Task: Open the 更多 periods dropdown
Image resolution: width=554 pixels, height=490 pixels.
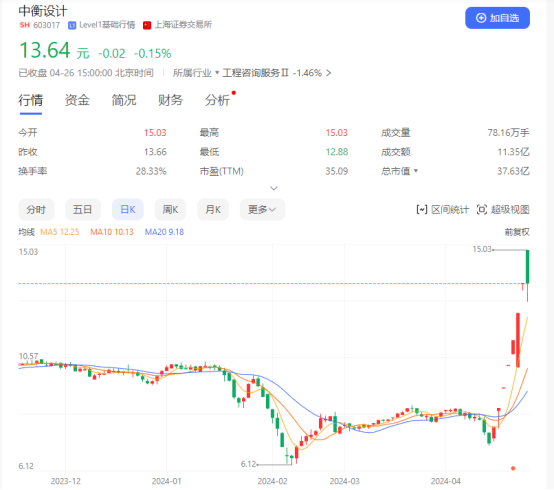Action: coord(262,209)
